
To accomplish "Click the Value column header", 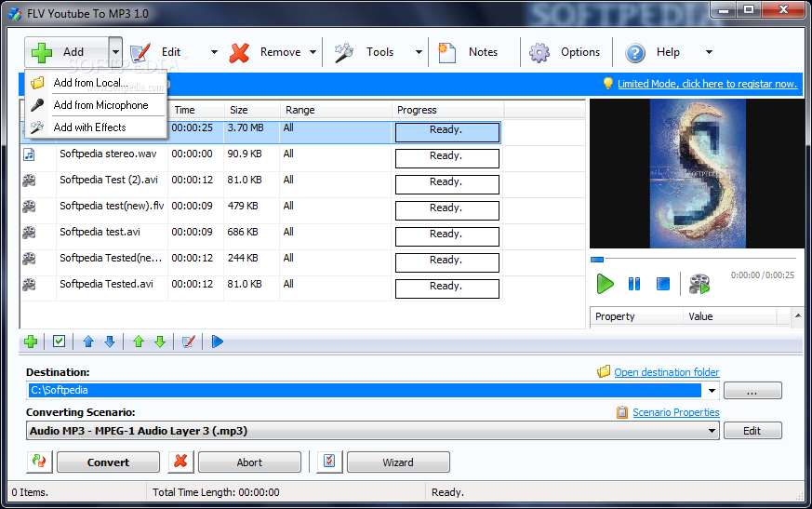I will 730,316.
